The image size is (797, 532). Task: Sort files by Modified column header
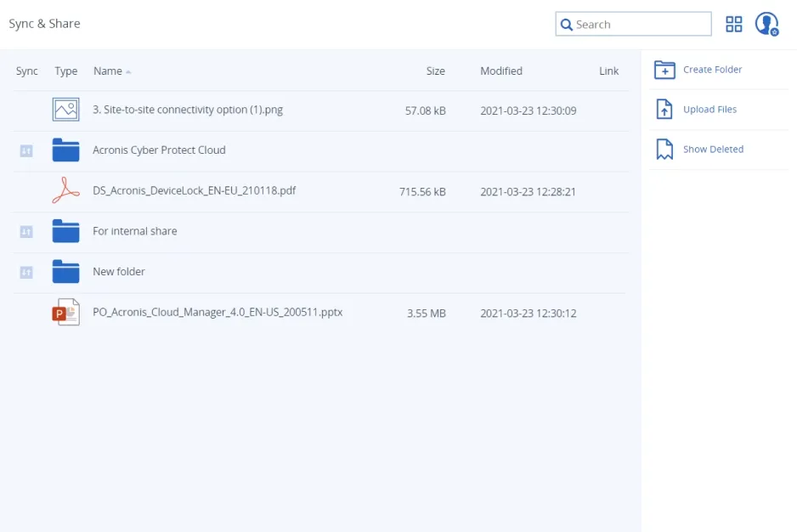pyautogui.click(x=501, y=71)
